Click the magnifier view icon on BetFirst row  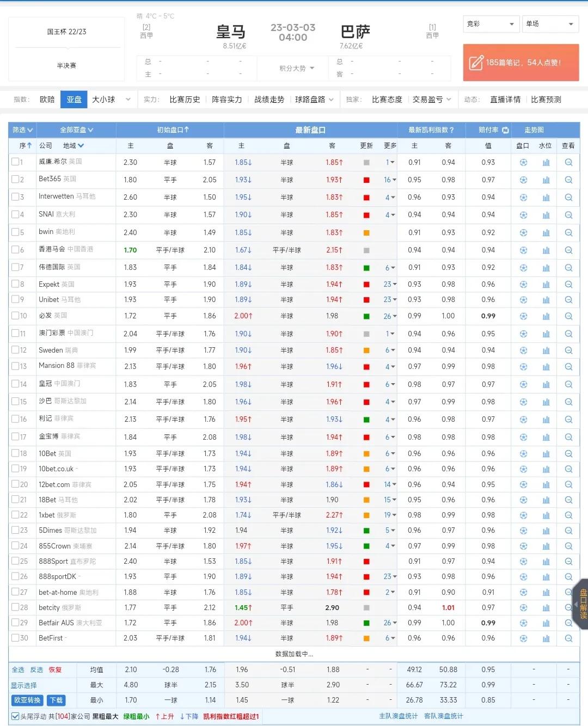tap(568, 638)
